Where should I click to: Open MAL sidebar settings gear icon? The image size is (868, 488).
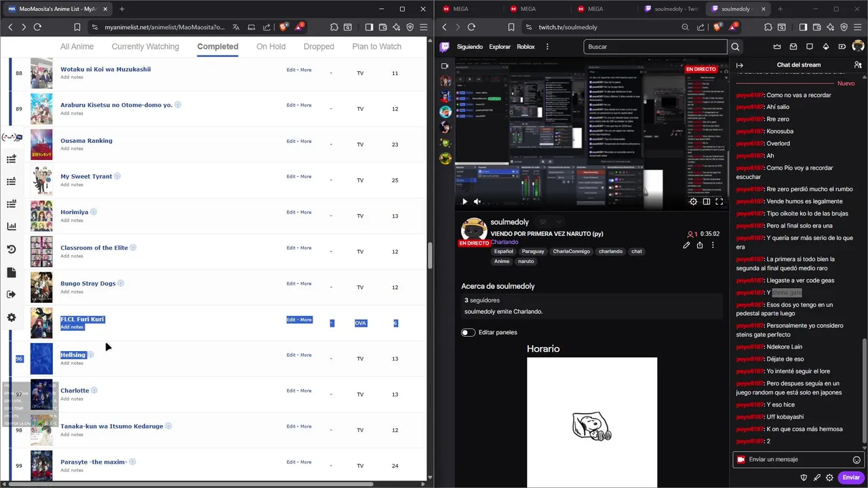pos(12,317)
